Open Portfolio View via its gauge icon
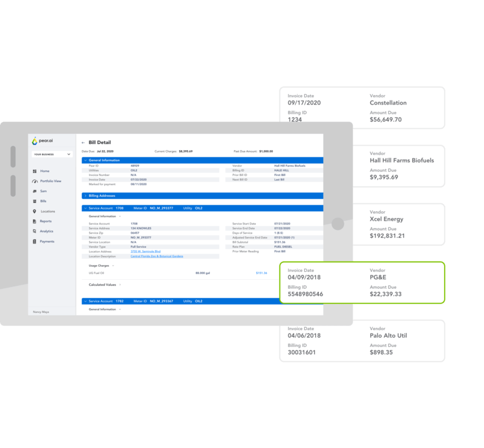 tap(35, 181)
